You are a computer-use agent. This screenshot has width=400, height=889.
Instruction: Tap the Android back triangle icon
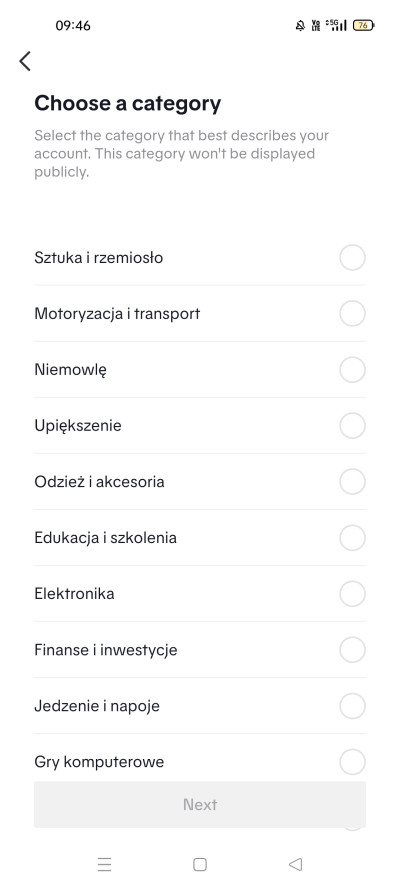point(295,864)
